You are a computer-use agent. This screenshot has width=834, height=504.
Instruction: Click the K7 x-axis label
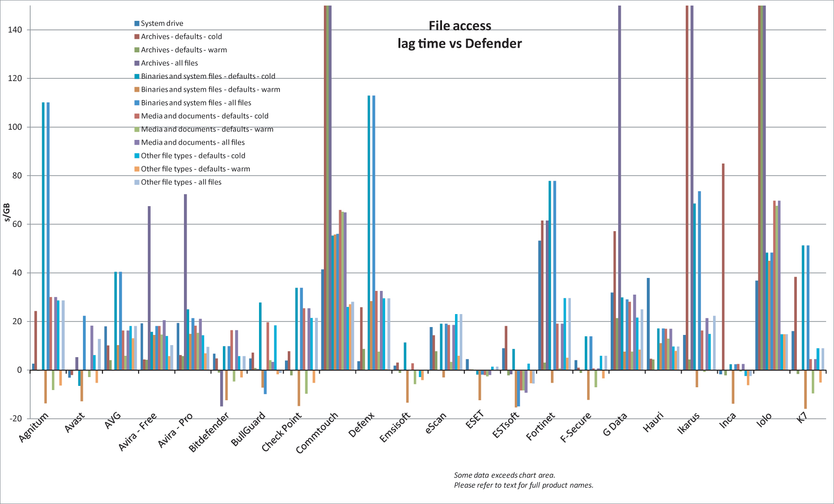802,417
